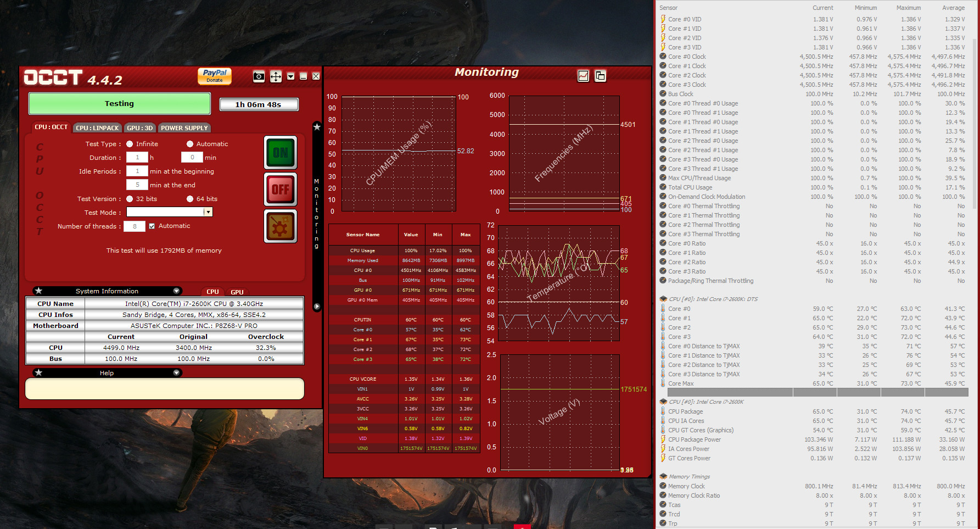
Task: Open OCCT settings gear button
Action: [281, 226]
